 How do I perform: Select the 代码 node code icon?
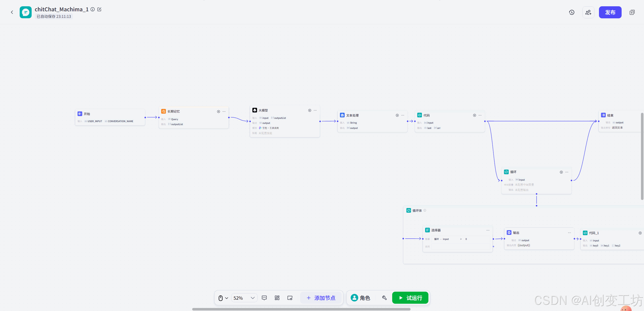tap(419, 115)
